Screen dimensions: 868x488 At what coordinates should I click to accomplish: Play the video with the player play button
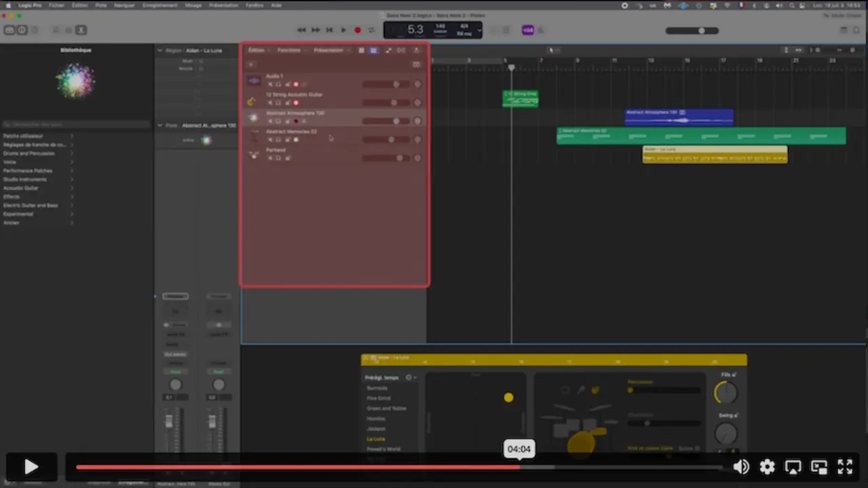coord(31,466)
